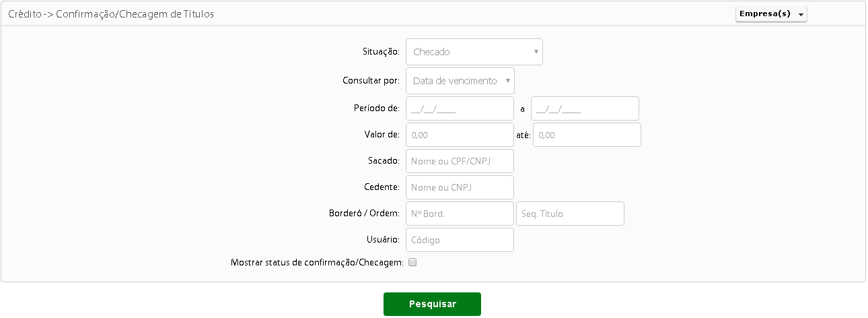The height and width of the screenshot is (318, 868).
Task: Select the Seq. Título input field
Action: [x=570, y=214]
